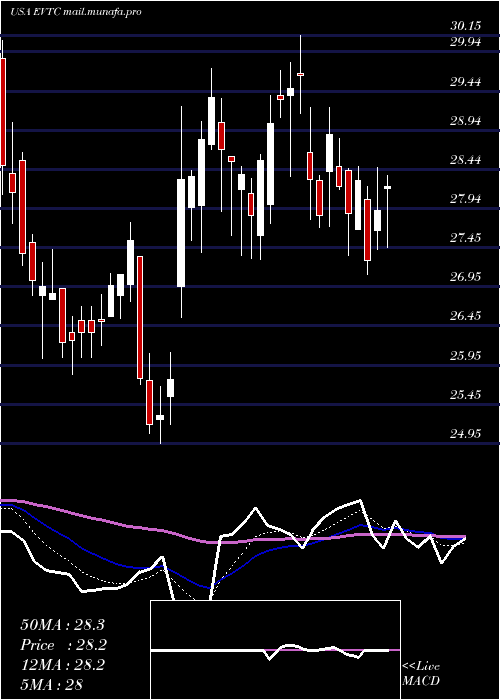
Task: Select the 29.44 price level label
Action: tap(466, 82)
